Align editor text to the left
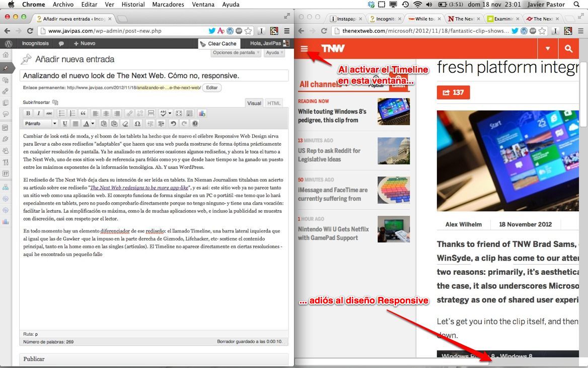Image resolution: width=588 pixels, height=368 pixels. click(x=96, y=113)
